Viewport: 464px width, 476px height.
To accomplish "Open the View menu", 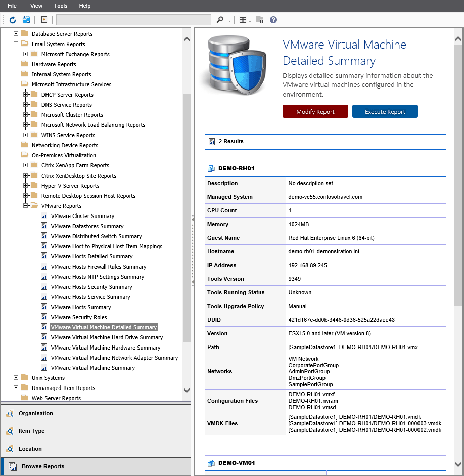I will tap(36, 6).
